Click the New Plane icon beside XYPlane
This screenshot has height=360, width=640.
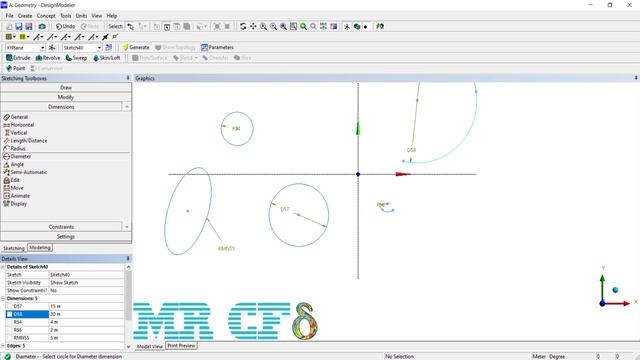point(52,48)
